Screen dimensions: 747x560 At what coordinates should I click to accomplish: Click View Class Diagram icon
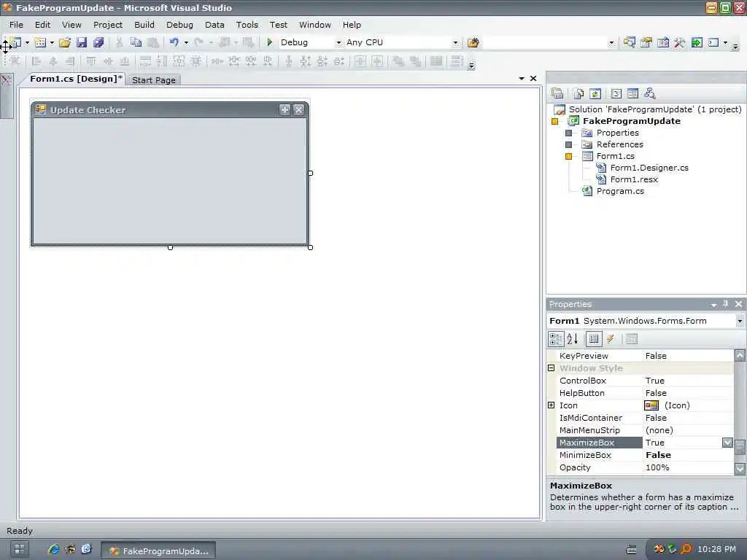tap(649, 94)
